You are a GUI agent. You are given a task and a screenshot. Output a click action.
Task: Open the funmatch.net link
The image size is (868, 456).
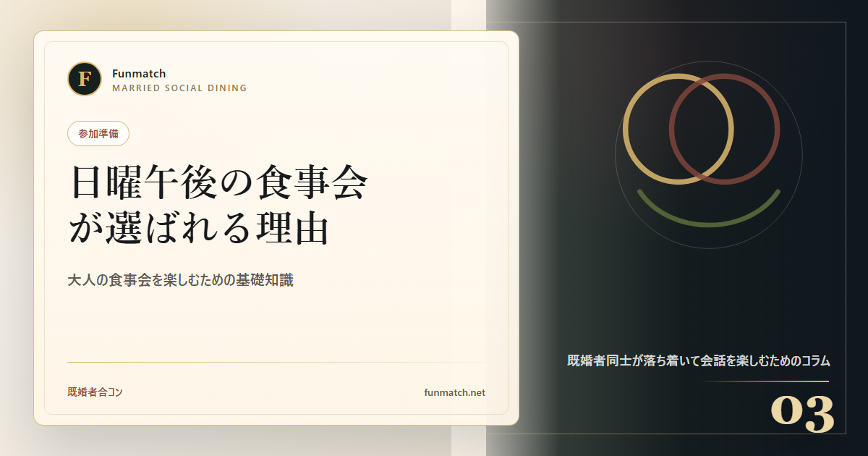pos(454,392)
